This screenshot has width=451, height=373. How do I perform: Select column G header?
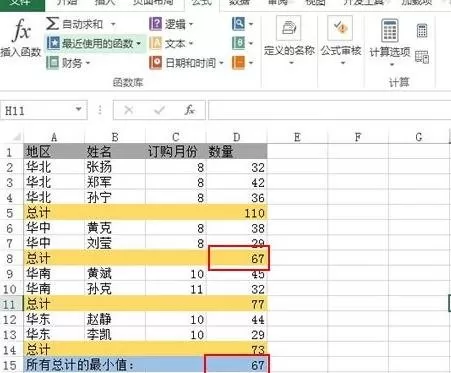[x=419, y=137]
